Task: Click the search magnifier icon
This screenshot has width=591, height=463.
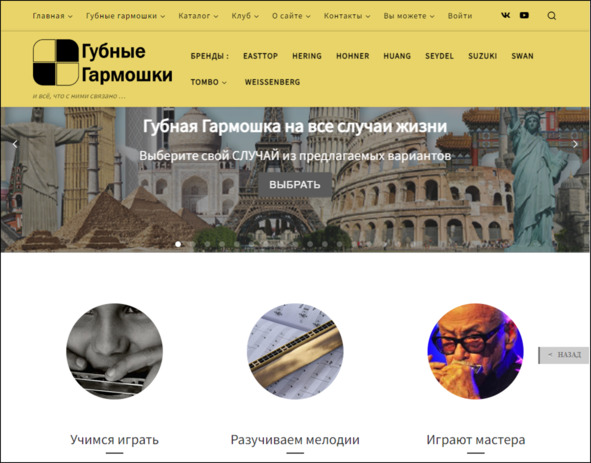Action: pyautogui.click(x=551, y=16)
